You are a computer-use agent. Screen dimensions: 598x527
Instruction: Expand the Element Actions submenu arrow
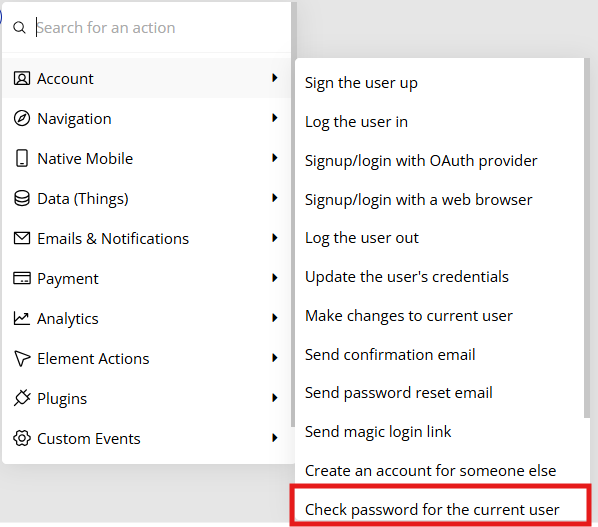(275, 358)
